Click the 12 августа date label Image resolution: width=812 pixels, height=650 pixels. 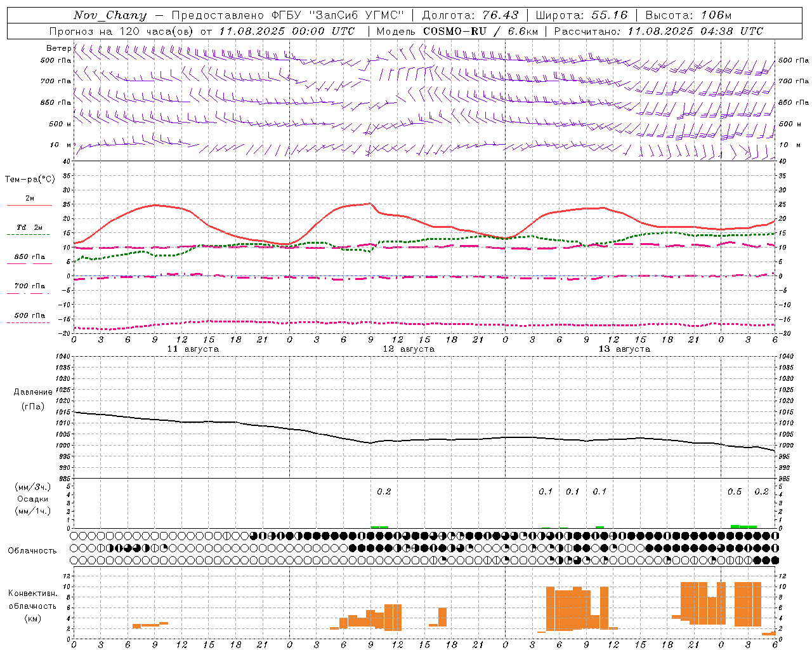(408, 349)
